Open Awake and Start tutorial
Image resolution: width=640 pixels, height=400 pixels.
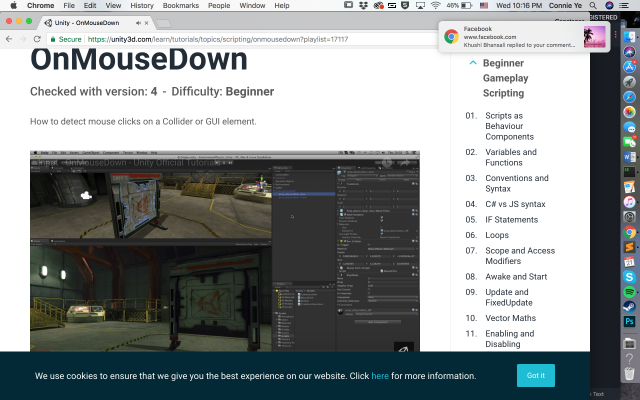click(x=516, y=277)
